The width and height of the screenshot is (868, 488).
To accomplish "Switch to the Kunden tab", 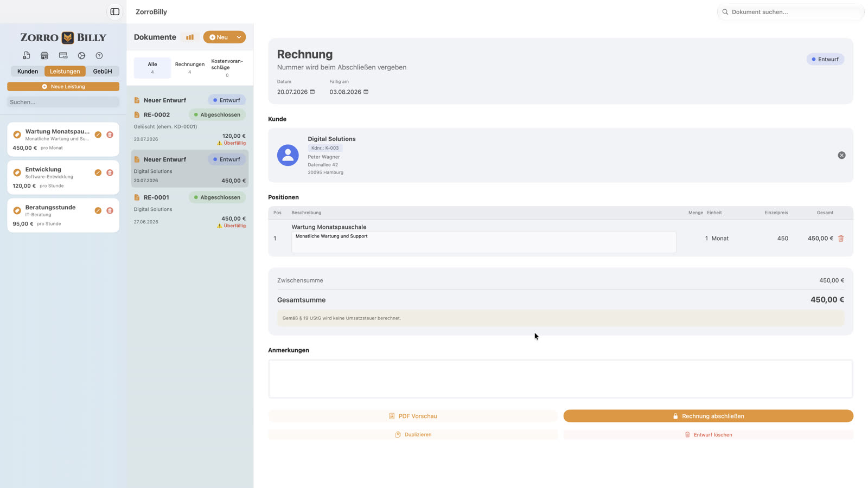I will pos(28,71).
